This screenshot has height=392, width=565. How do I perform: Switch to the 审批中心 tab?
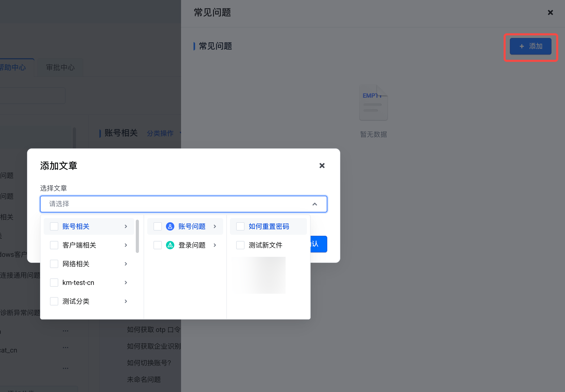coord(60,68)
